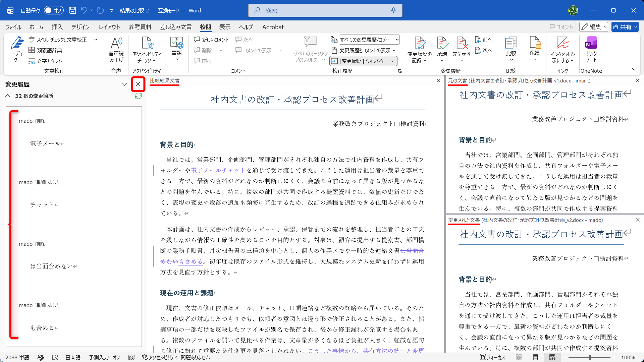The image size is (644, 362).
Task: Open 文字カウント word count
Action: coord(45,61)
